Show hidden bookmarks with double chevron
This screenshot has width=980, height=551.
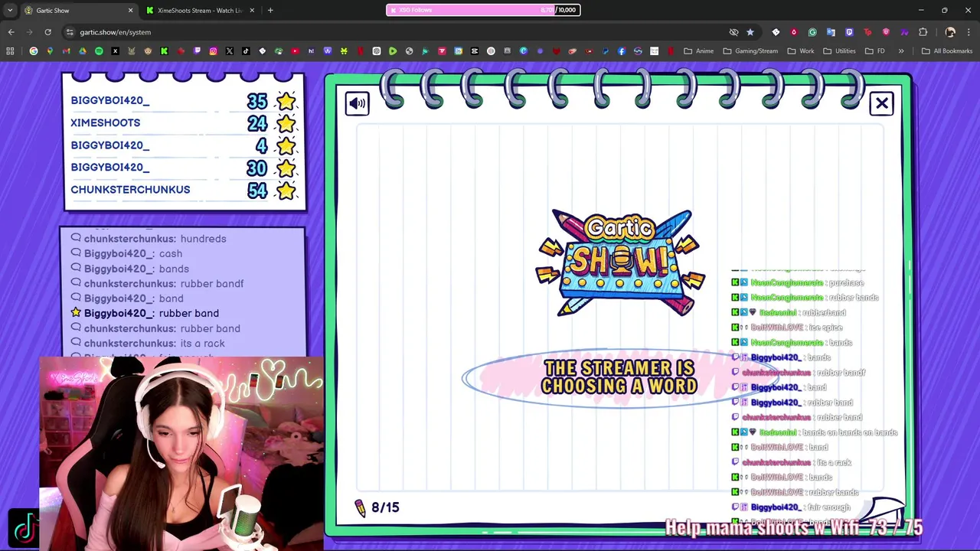tap(901, 51)
